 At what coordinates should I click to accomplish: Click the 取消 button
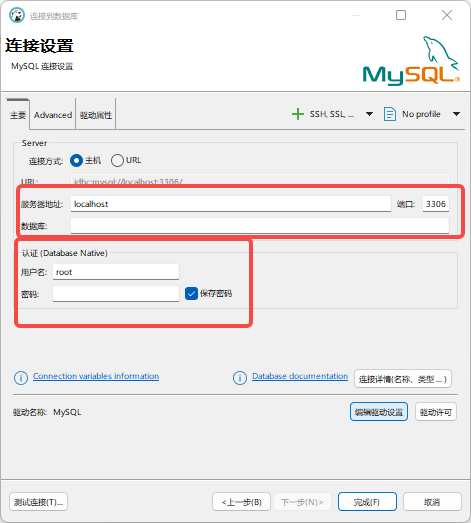[x=432, y=502]
